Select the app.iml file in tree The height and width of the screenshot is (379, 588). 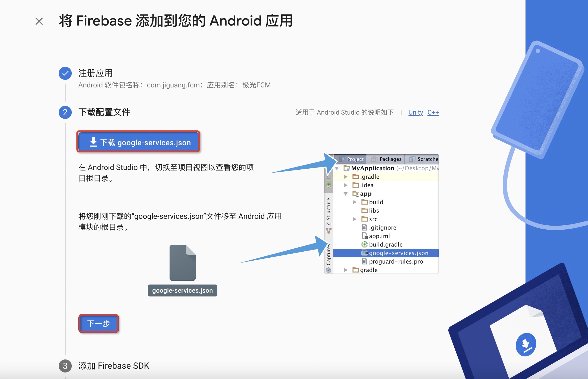click(x=379, y=236)
